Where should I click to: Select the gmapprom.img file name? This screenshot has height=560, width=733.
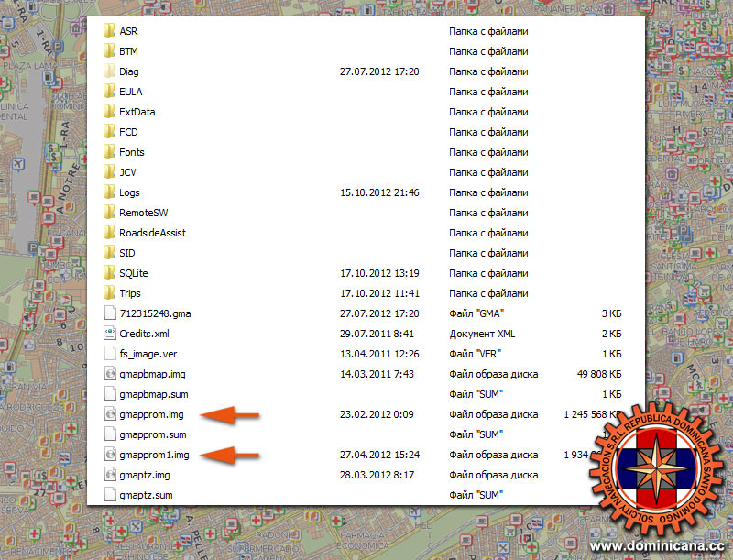pyautogui.click(x=151, y=414)
